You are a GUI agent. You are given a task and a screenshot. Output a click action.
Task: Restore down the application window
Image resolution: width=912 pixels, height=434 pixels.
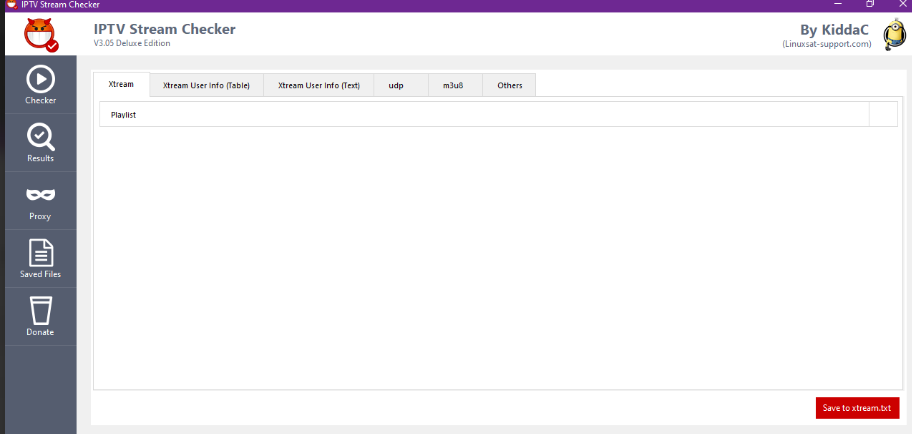click(x=869, y=5)
